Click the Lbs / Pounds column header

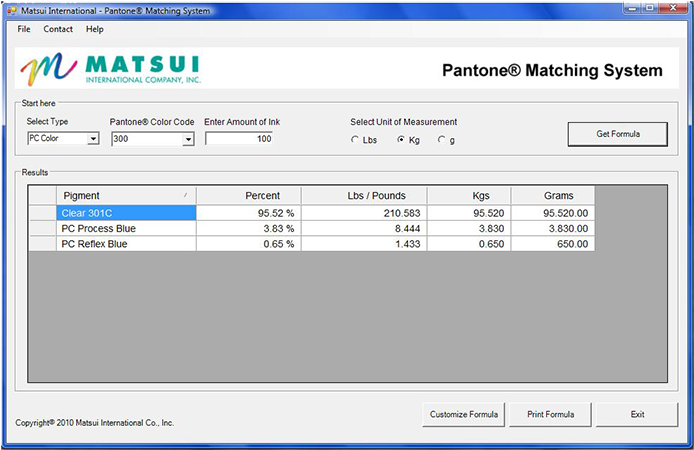pyautogui.click(x=364, y=196)
